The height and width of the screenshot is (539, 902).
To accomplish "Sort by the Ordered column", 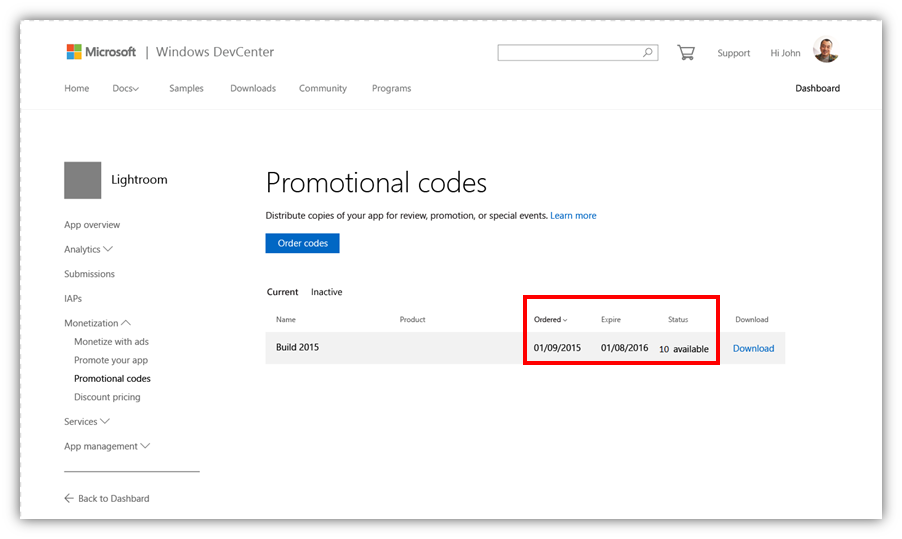I will tap(550, 320).
